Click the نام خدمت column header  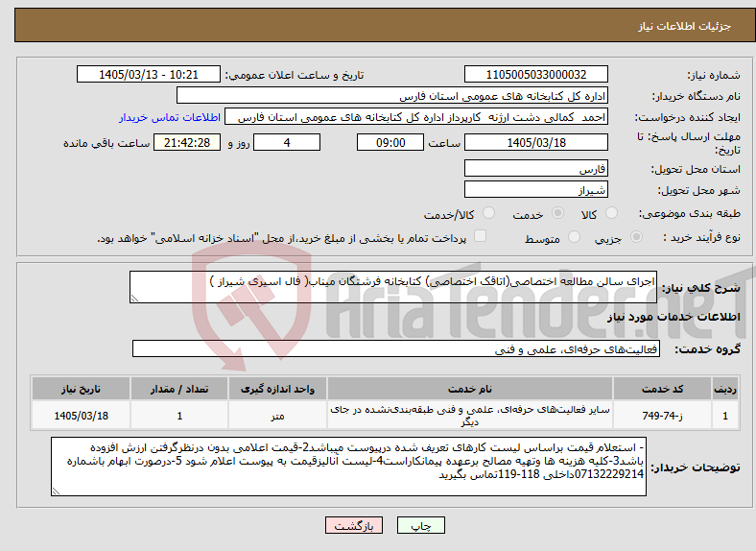click(x=469, y=389)
